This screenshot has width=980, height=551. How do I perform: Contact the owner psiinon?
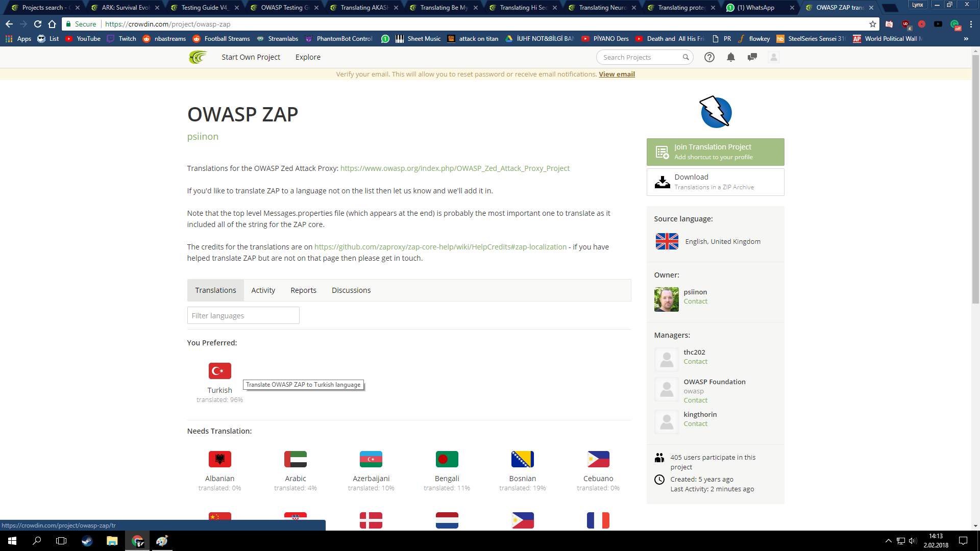(x=695, y=302)
